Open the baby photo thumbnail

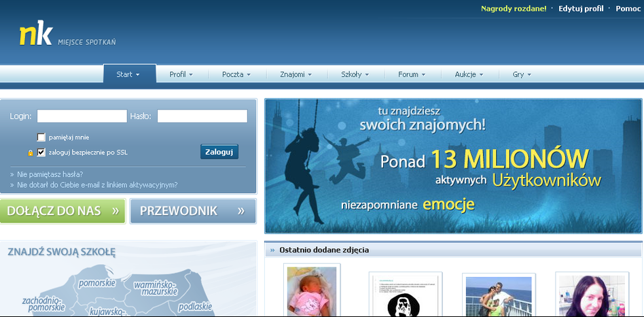pos(311,291)
